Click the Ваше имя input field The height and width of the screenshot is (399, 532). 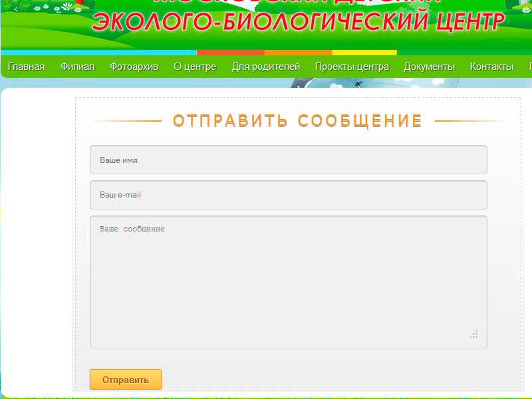point(288,160)
